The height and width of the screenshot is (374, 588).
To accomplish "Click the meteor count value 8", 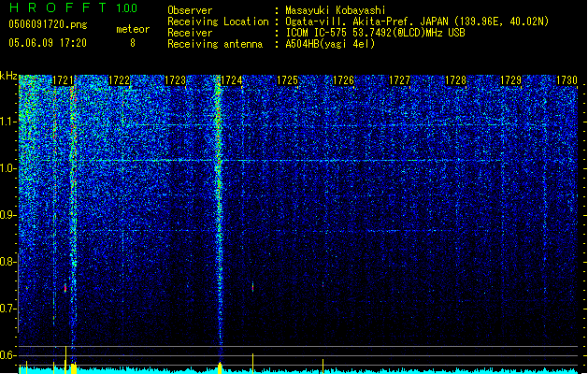I will point(133,43).
